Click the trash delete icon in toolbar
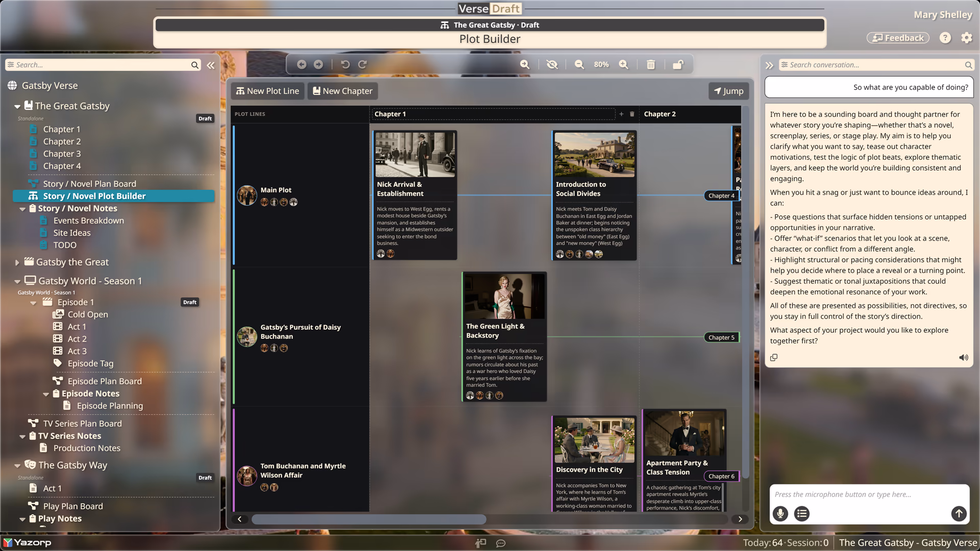This screenshot has height=551, width=980. pyautogui.click(x=651, y=64)
